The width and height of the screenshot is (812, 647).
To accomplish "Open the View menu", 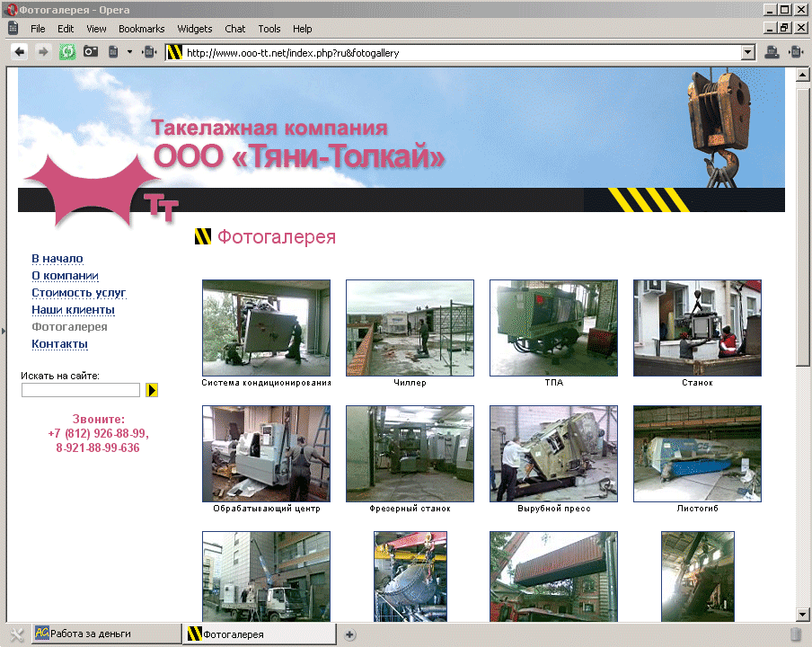I will click(x=96, y=29).
